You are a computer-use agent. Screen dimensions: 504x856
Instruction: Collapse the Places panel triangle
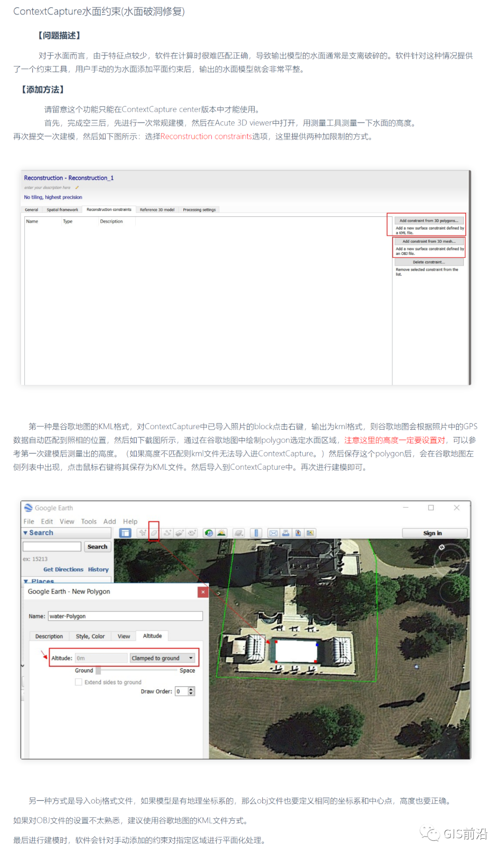point(26,581)
